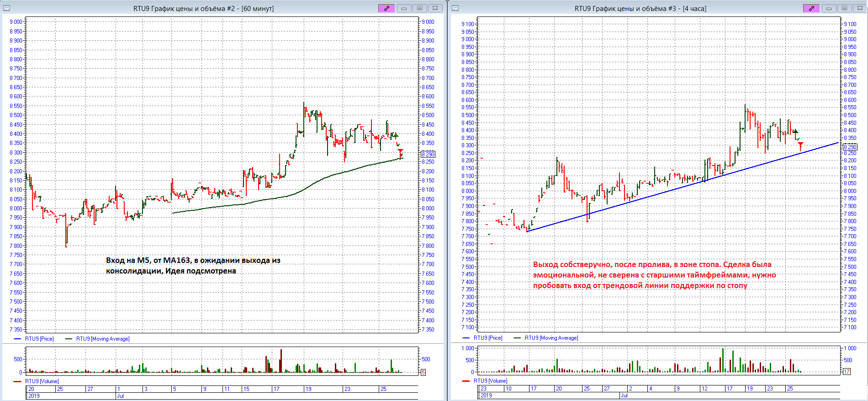
Task: Click the pink chain-link icon on the 60-minute chart
Action: coord(386,8)
